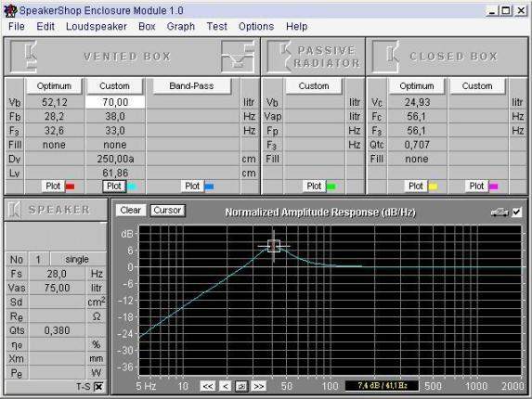Click the double-right cursor step button
Viewport: 532px width, 399px height.
point(258,386)
